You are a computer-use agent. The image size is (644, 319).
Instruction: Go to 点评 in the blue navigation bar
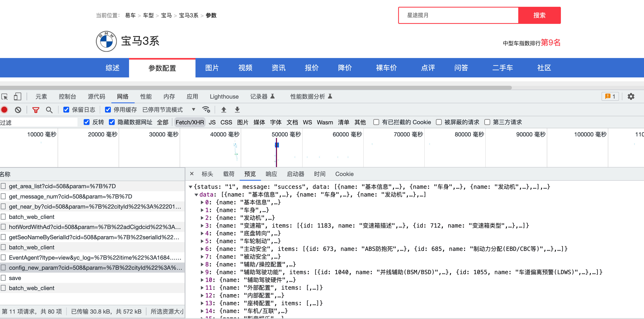428,68
